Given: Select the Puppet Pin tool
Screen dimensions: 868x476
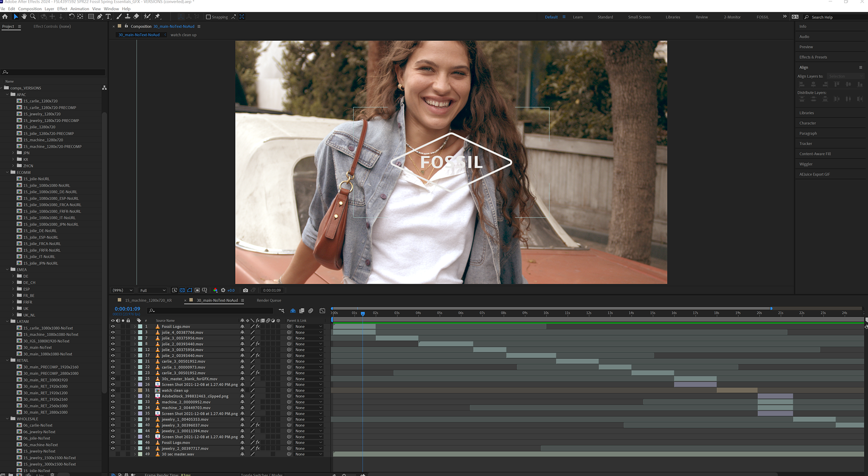Looking at the screenshot, I should click(157, 17).
